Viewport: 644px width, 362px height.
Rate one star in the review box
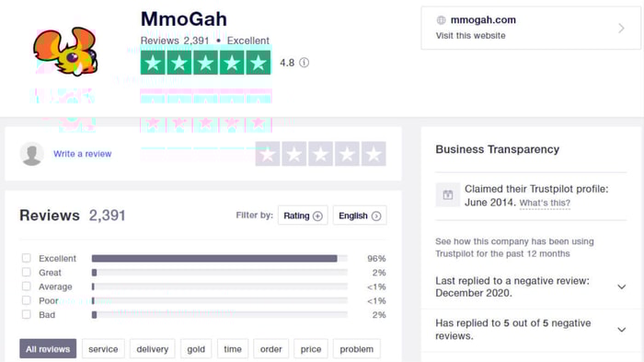[268, 154]
